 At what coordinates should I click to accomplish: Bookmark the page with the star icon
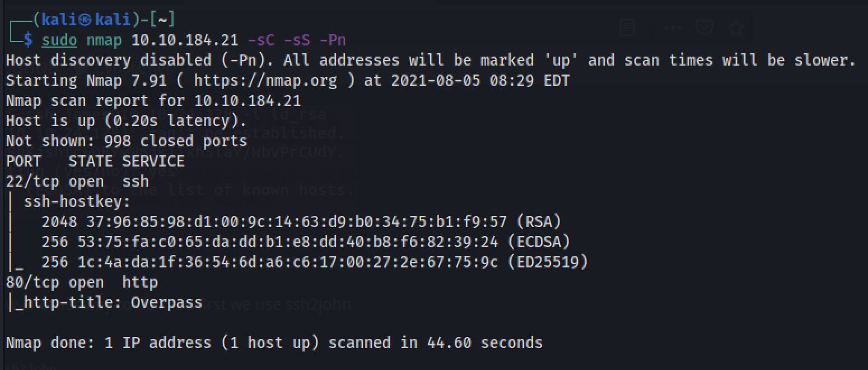click(736, 27)
